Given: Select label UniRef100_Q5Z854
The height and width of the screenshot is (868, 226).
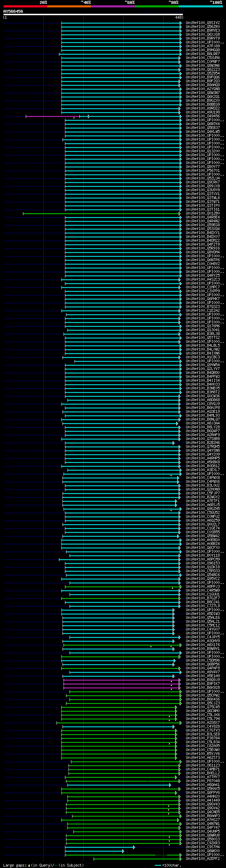Looking at the screenshot, I should 203,73.
